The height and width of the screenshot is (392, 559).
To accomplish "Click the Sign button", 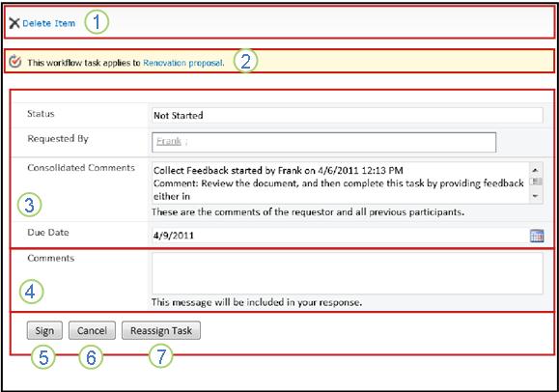I will click(44, 330).
